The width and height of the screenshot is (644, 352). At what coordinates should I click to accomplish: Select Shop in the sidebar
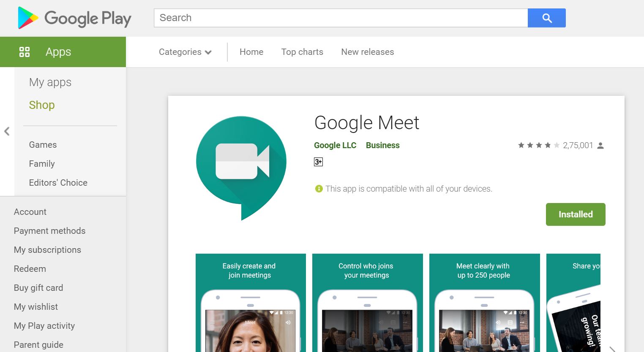click(42, 105)
